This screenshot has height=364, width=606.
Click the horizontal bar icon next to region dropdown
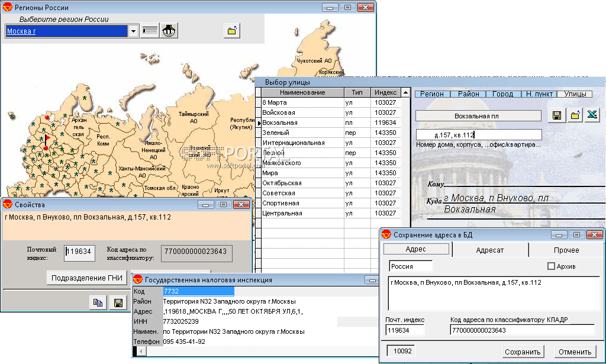(x=150, y=31)
